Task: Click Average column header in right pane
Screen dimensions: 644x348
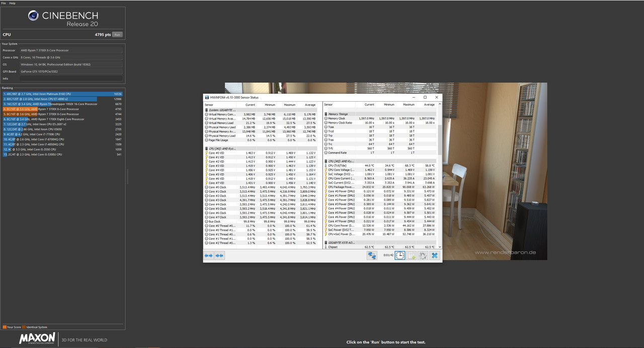Action: [429, 105]
